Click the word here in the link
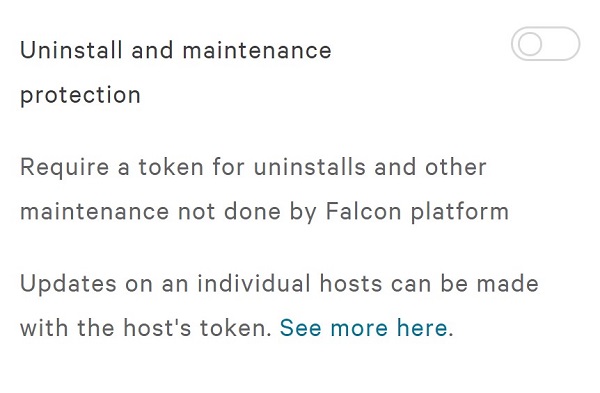Screen dimensions: 600x393 tap(422, 328)
